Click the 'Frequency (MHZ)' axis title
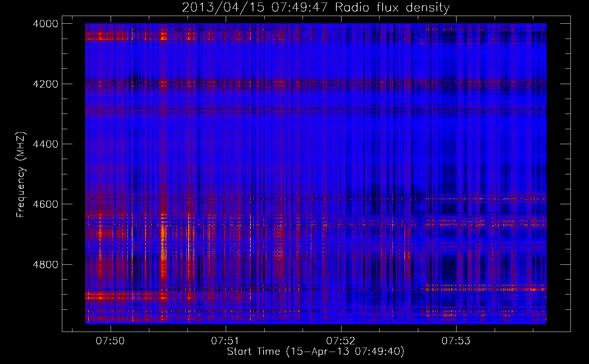This screenshot has width=589, height=364. click(x=21, y=174)
